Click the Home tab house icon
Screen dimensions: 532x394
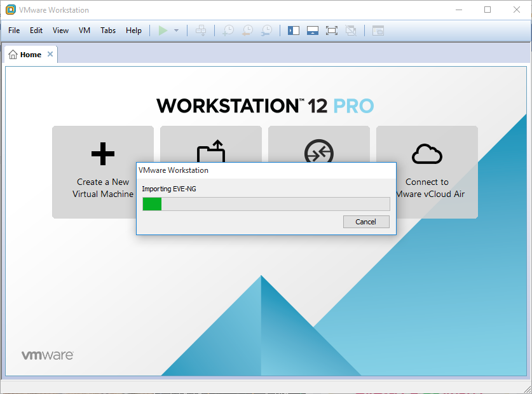point(13,54)
